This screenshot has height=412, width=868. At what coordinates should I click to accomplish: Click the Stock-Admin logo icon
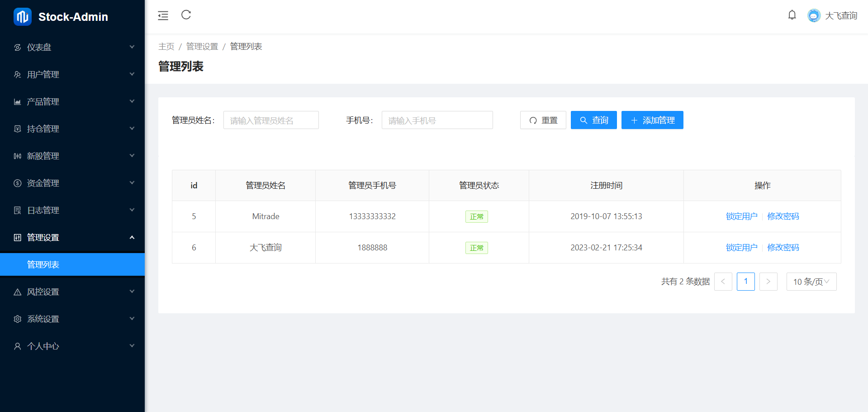22,17
